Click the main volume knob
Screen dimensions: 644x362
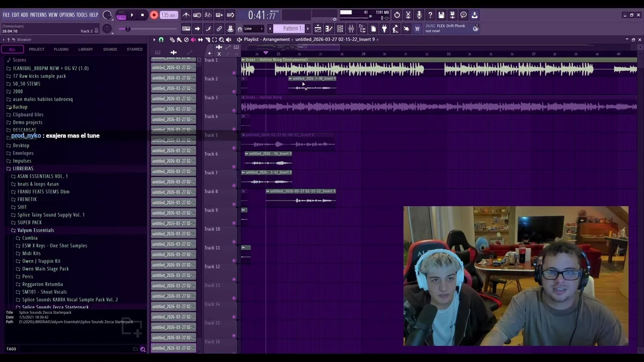pyautogui.click(x=107, y=15)
